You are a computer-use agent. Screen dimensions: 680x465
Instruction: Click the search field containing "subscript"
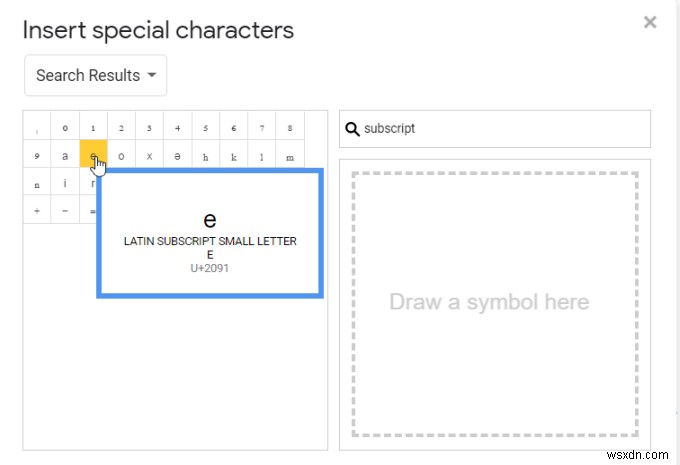[505, 128]
